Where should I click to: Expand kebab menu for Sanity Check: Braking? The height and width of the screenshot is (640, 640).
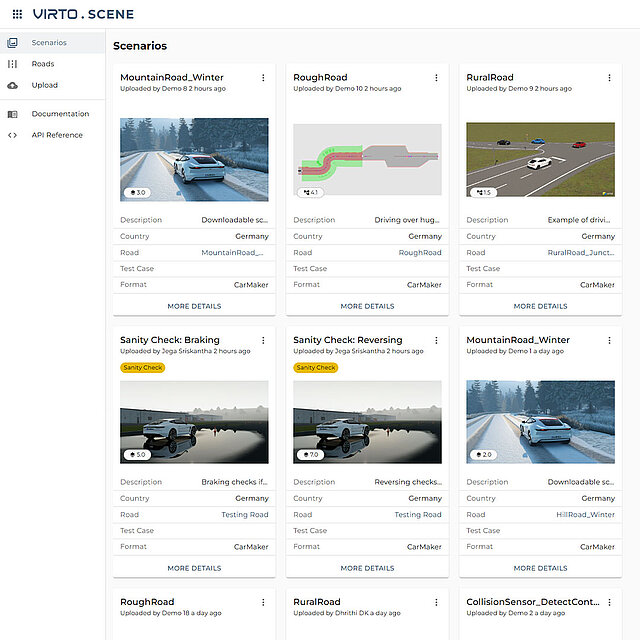click(x=263, y=340)
